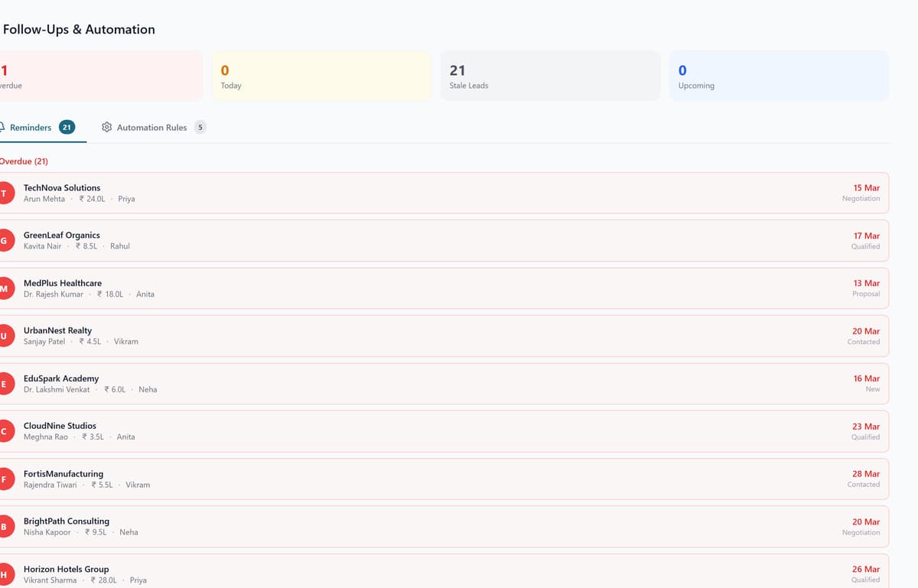Open the TechNova Solutions lead name
918x588 pixels.
[62, 187]
